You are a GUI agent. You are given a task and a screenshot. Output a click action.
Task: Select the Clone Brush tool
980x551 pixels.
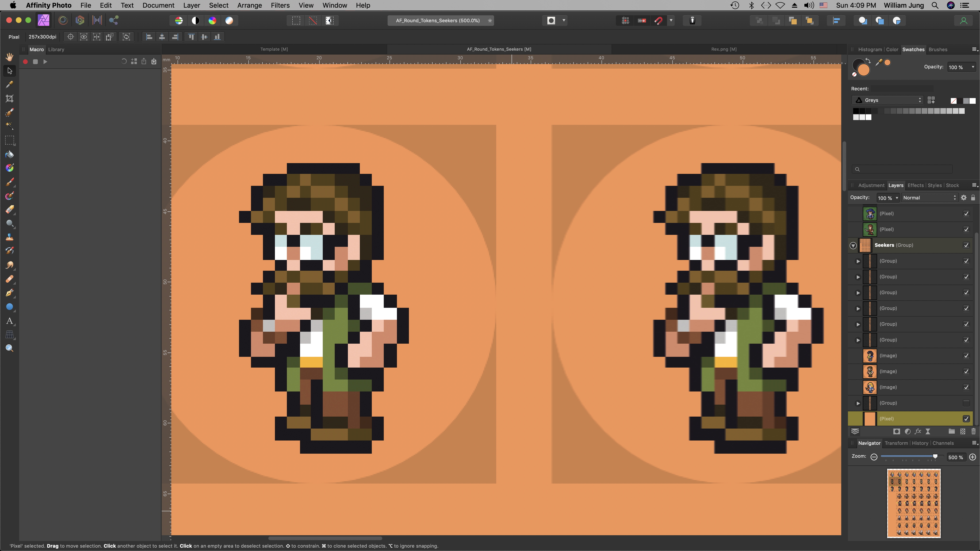(x=10, y=237)
